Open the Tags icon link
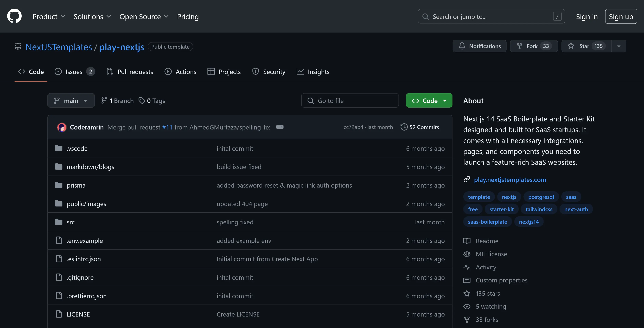 click(x=142, y=101)
